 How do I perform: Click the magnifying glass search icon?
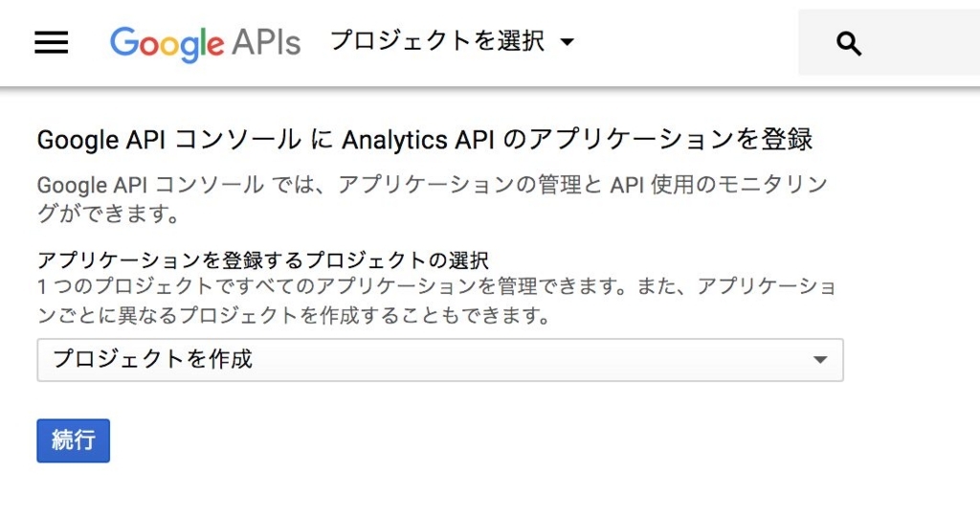848,44
